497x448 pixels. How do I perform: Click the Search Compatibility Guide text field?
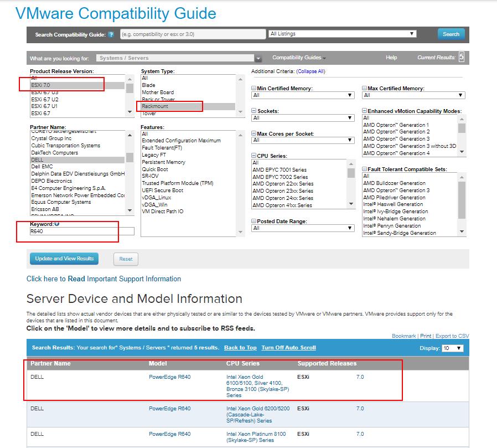coord(193,34)
